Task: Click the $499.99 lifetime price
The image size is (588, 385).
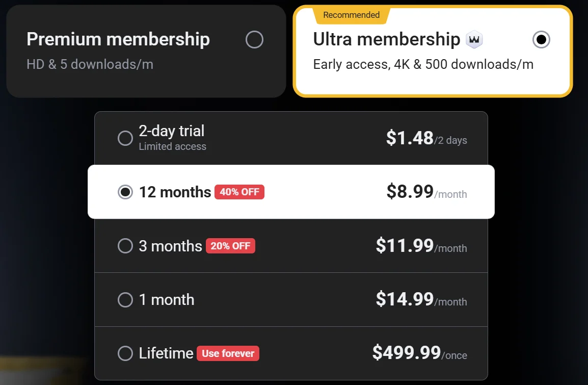Action: [x=407, y=353]
